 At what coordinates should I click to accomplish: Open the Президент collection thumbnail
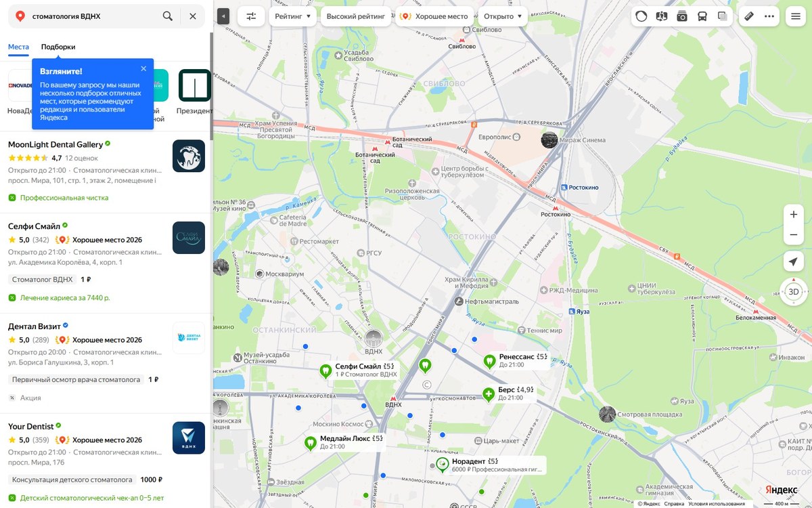195,85
